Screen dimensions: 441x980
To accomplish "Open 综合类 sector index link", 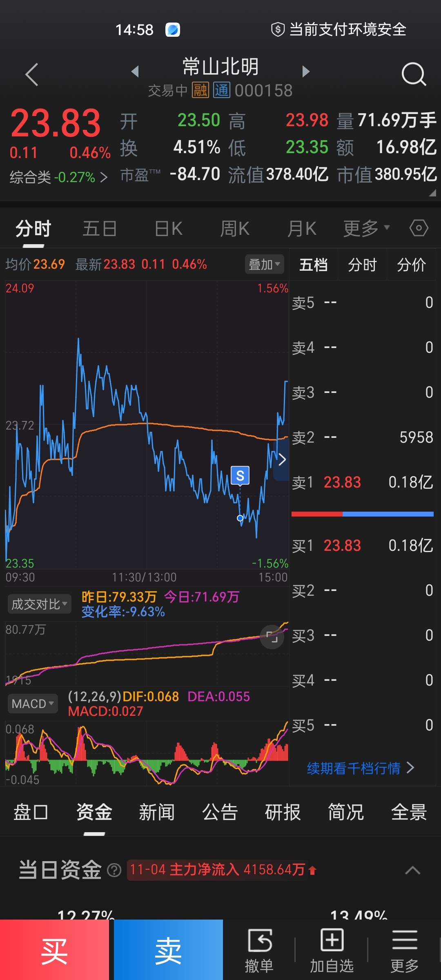I will [x=59, y=177].
